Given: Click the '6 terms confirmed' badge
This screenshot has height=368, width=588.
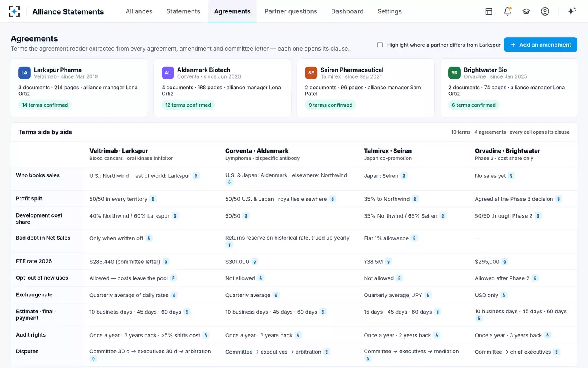Looking at the screenshot, I should tap(474, 105).
